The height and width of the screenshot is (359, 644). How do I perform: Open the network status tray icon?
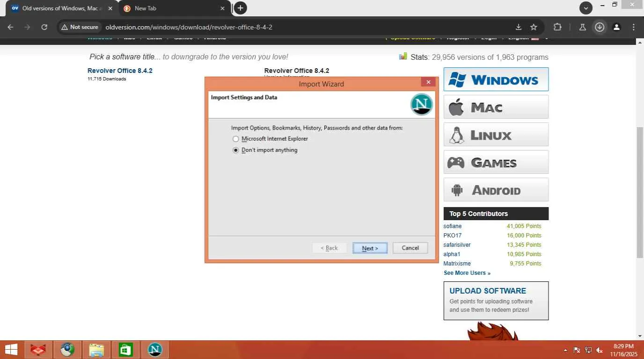(x=588, y=350)
